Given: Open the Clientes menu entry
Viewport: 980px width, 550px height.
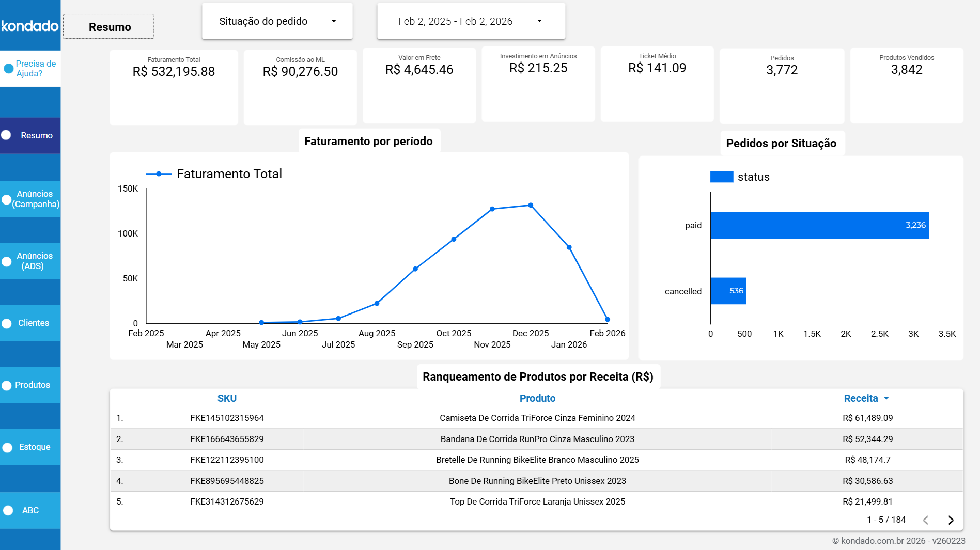Looking at the screenshot, I should pos(32,323).
